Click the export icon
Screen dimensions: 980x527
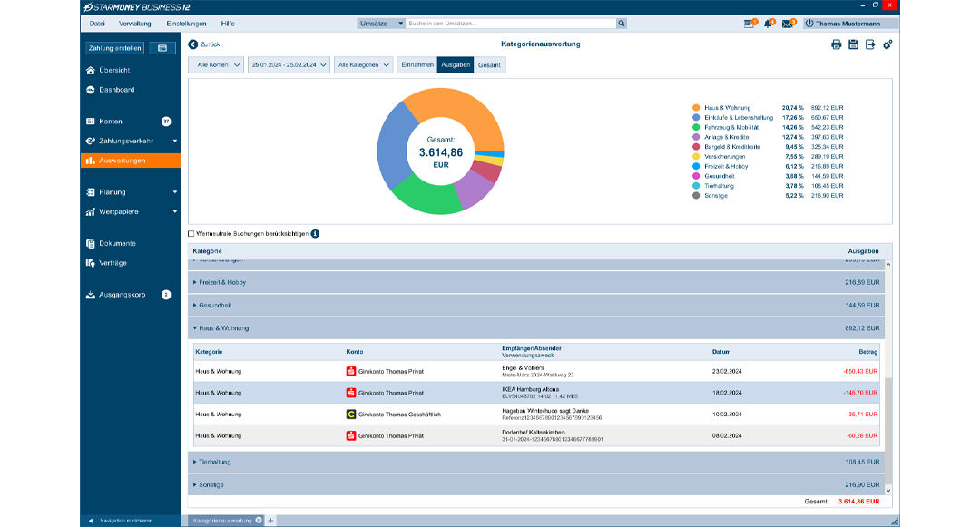point(870,44)
